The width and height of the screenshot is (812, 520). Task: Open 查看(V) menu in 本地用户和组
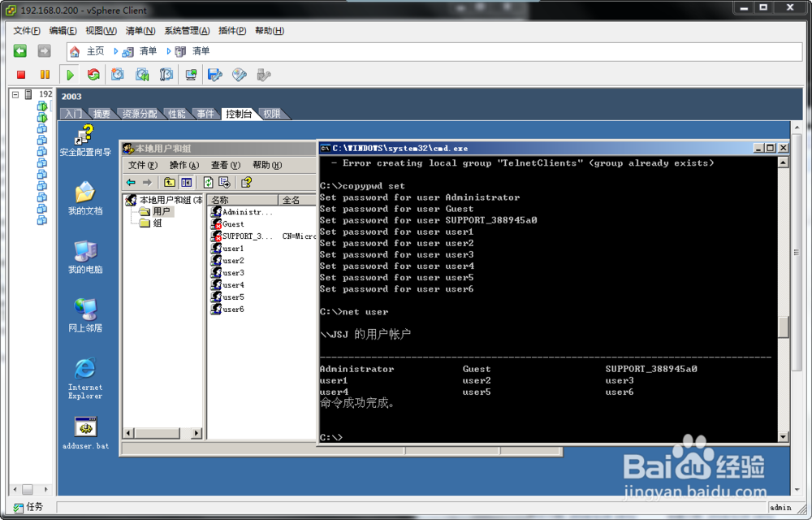[x=225, y=165]
